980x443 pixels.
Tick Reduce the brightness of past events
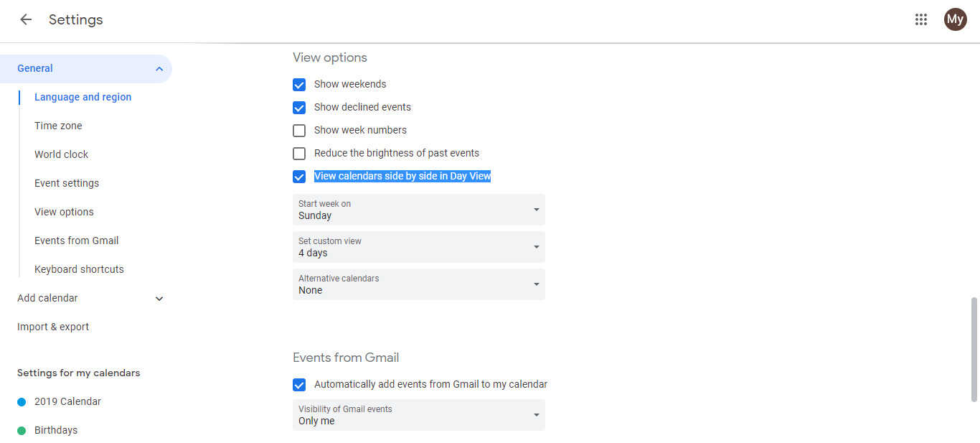(299, 154)
